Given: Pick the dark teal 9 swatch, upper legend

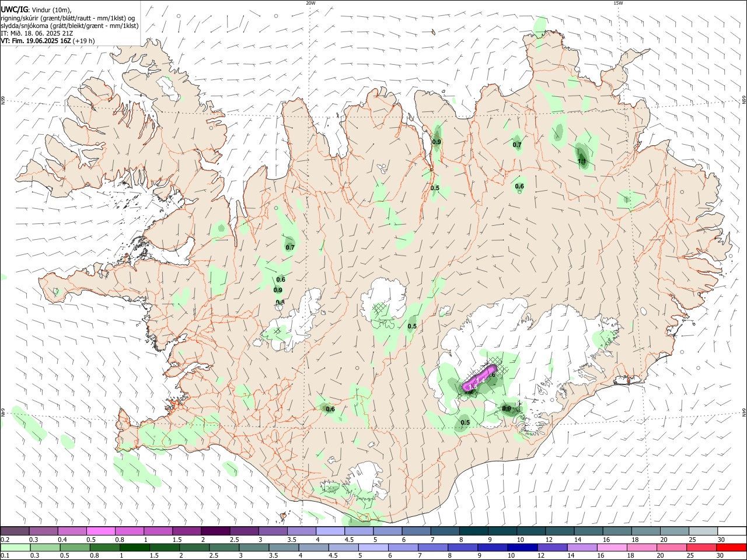Looking at the screenshot, I should tap(502, 531).
